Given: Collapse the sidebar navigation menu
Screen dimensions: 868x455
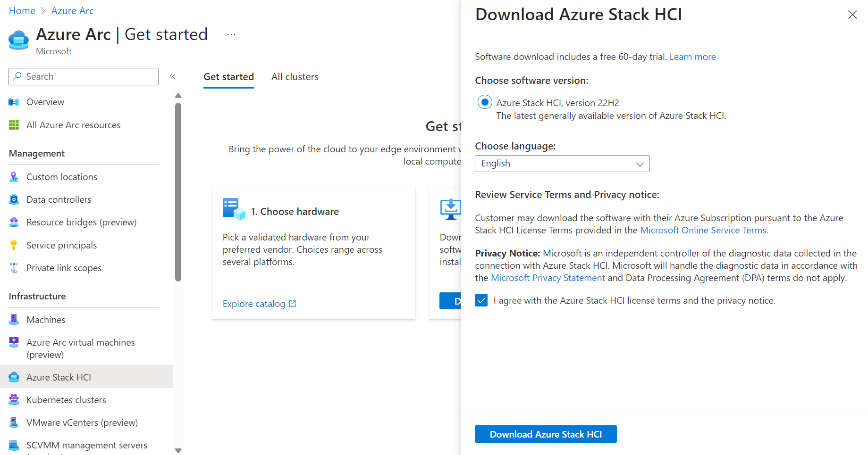Looking at the screenshot, I should click(173, 76).
